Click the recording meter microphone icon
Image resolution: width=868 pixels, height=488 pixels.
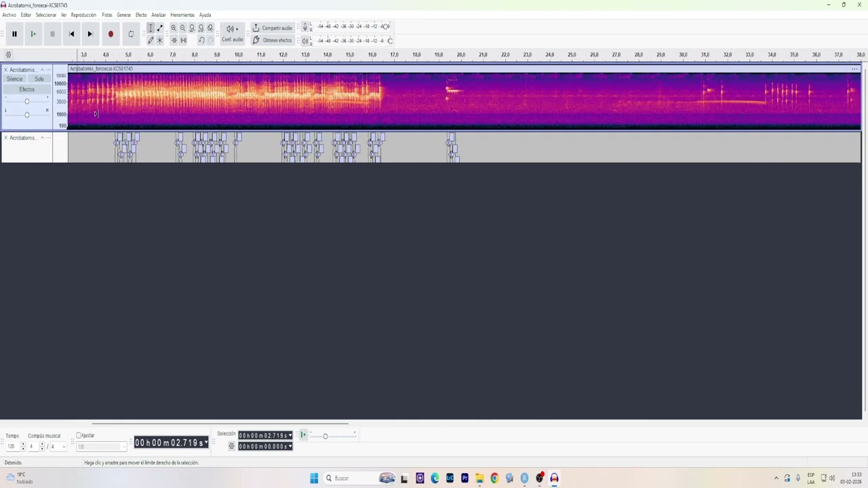[x=305, y=27]
